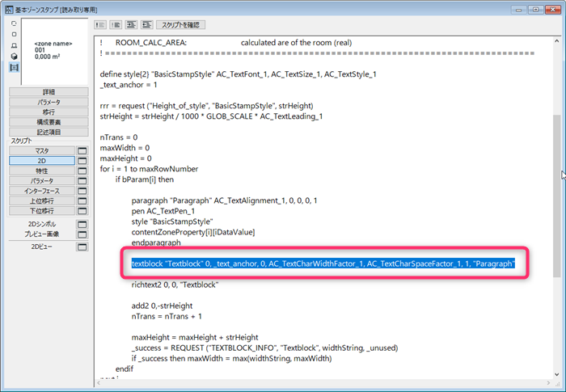This screenshot has width=566, height=392.
Task: Click the REQUEST ("TEXTBLOCK_INFO" line
Action: tap(264, 348)
